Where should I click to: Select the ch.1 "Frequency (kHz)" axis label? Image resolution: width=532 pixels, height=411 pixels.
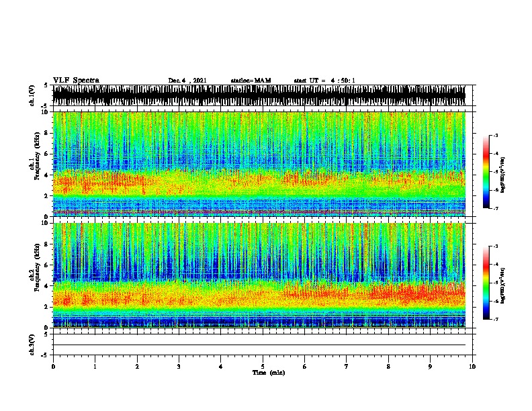pyautogui.click(x=37, y=156)
